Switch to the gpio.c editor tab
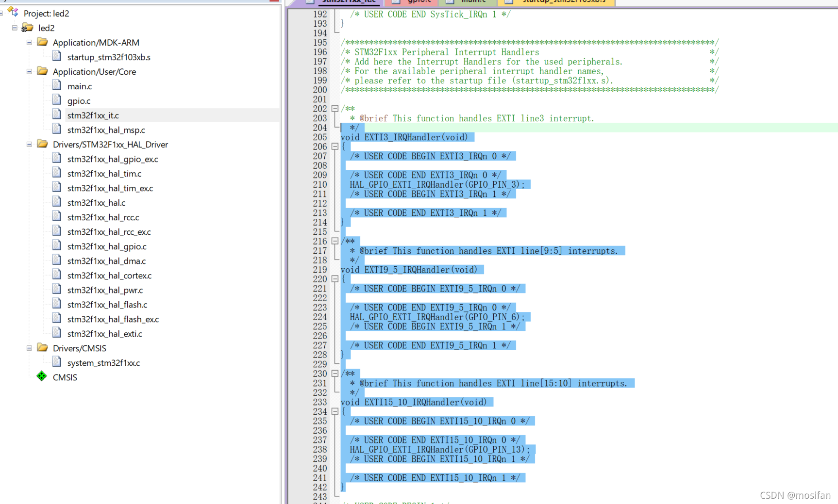Image resolution: width=838 pixels, height=504 pixels. tap(412, 2)
